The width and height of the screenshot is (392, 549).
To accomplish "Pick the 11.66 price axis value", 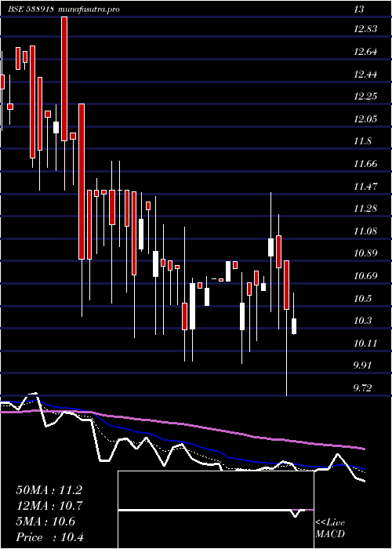I will click(x=365, y=164).
